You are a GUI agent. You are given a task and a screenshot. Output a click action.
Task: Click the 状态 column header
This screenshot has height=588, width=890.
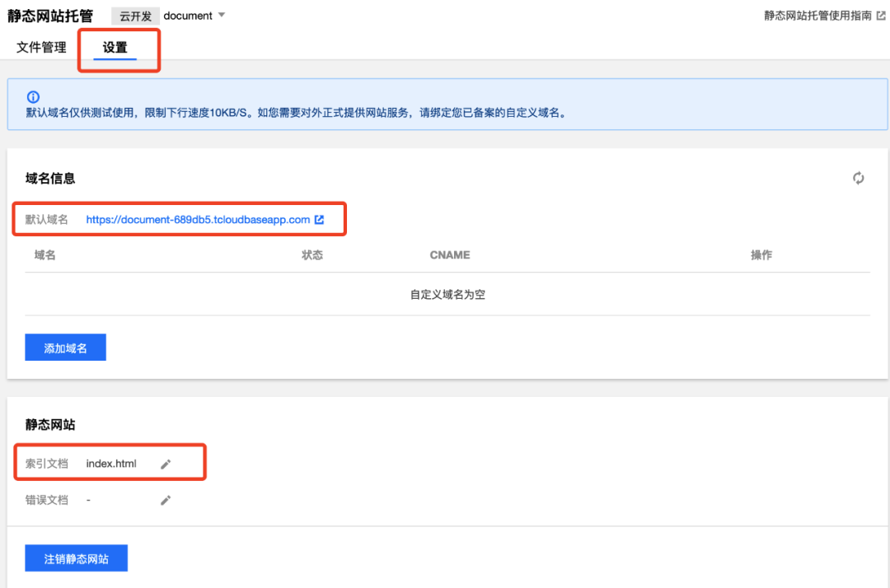(x=312, y=255)
